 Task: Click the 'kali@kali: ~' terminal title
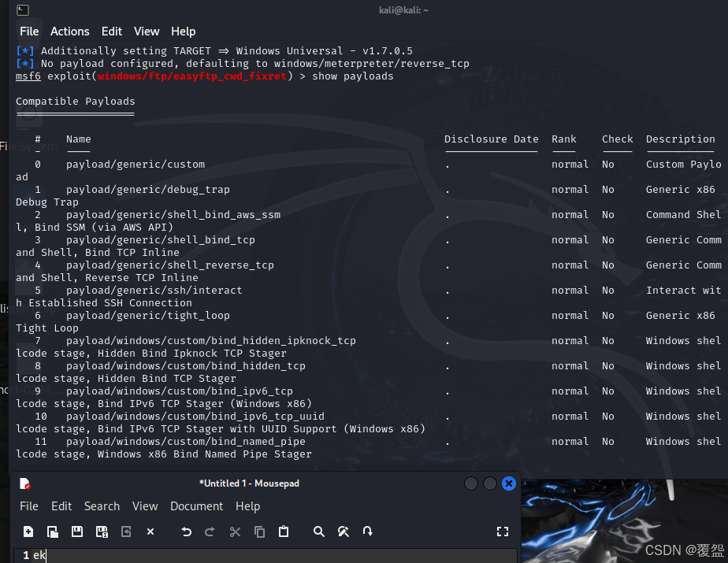(x=403, y=9)
